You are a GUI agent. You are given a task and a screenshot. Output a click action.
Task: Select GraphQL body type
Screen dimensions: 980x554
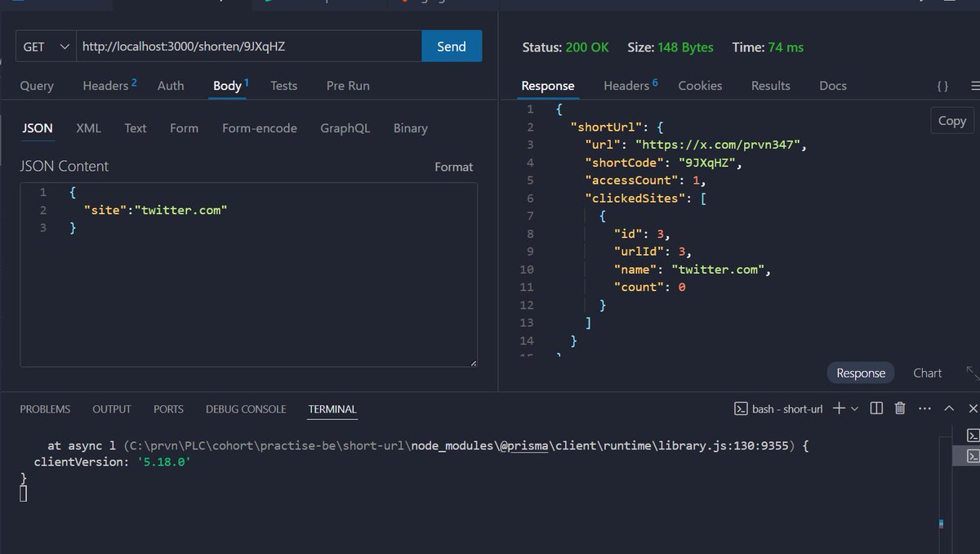click(345, 128)
